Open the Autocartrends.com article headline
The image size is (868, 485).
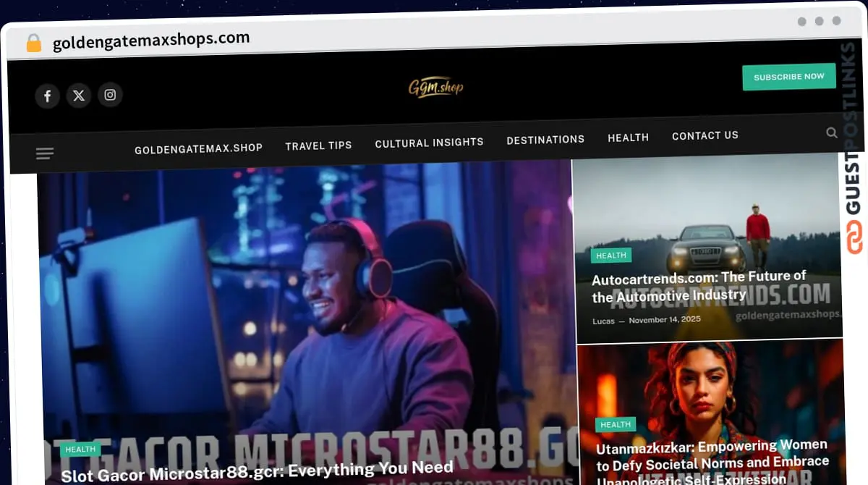coord(699,287)
